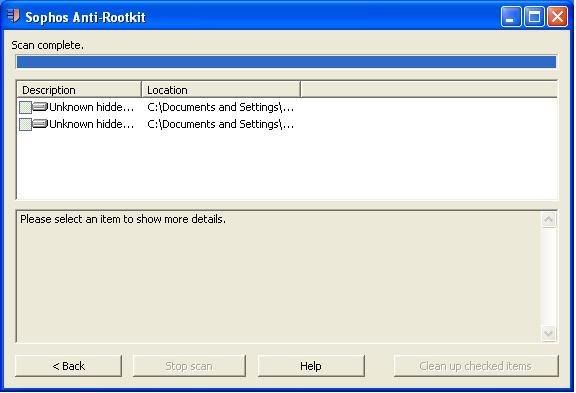Click the drive icon in second result row
The height and width of the screenshot is (393, 576).
click(40, 124)
